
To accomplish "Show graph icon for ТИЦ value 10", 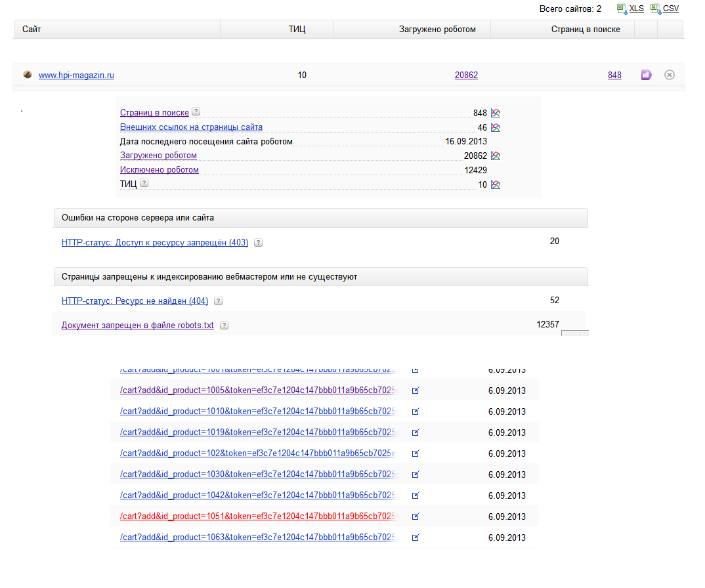I will 496,185.
